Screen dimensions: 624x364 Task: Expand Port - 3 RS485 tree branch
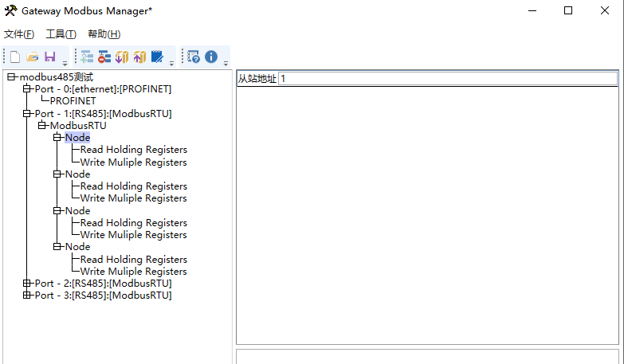(x=26, y=296)
